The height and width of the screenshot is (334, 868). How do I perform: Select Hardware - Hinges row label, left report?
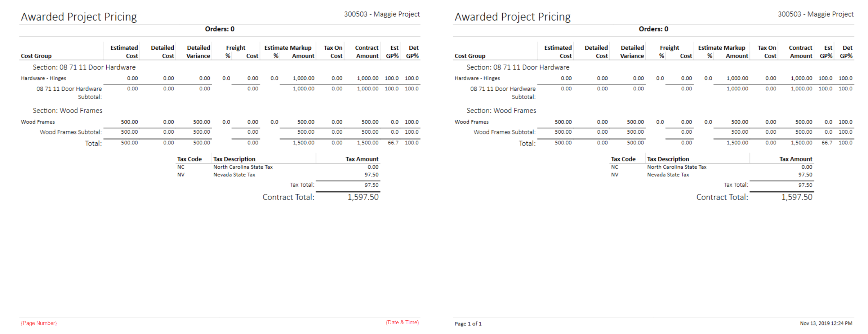click(44, 78)
